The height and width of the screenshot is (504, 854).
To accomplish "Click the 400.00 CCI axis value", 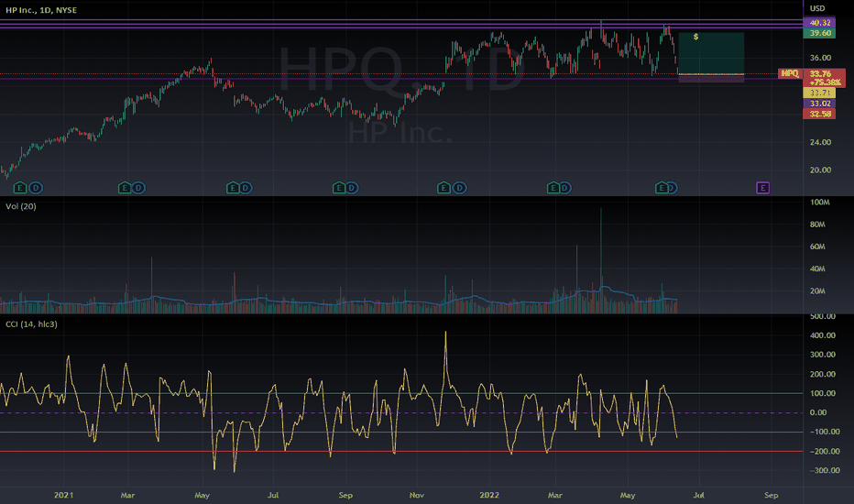I will tap(823, 335).
